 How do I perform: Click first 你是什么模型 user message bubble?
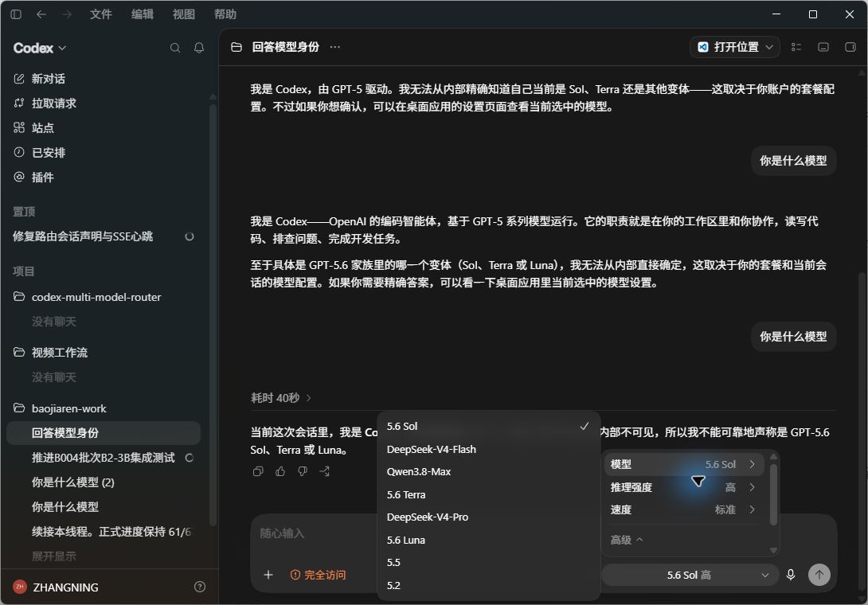point(793,161)
